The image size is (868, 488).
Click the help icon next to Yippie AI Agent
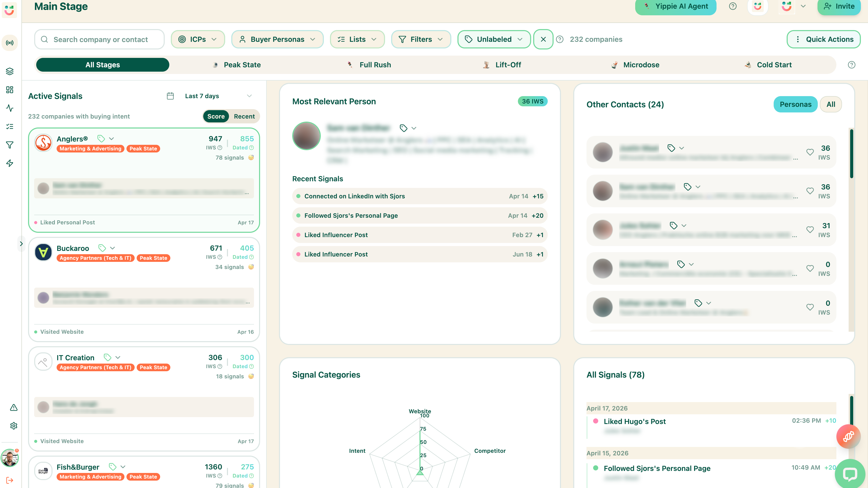(733, 6)
